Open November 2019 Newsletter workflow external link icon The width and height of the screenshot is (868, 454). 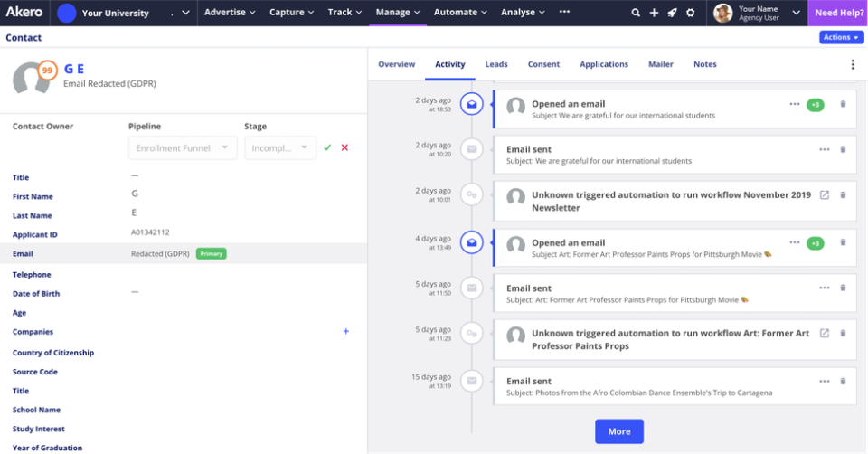click(825, 194)
